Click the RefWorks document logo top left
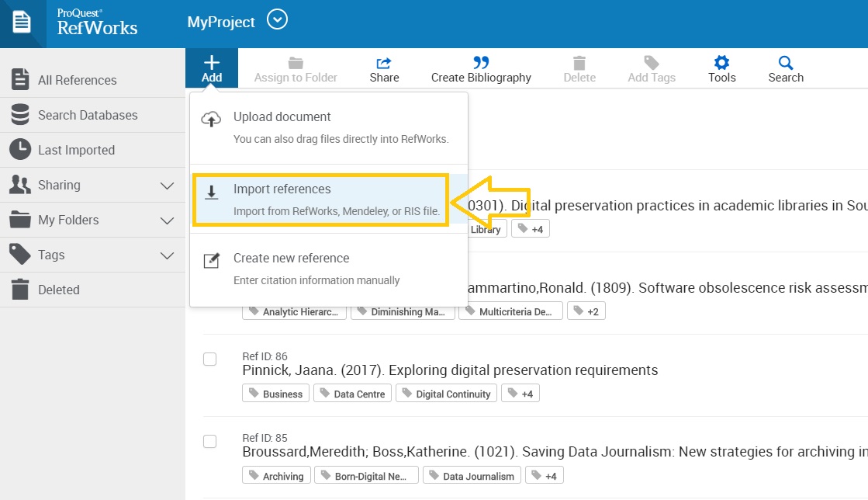This screenshot has width=868, height=500. tap(22, 22)
